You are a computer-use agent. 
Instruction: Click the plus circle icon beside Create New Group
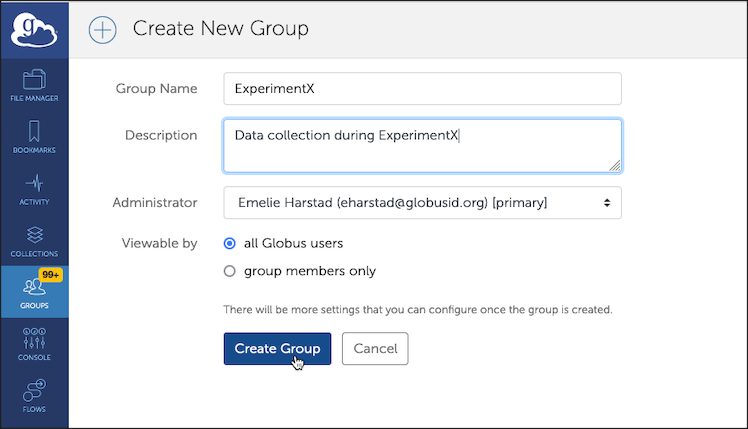point(103,30)
